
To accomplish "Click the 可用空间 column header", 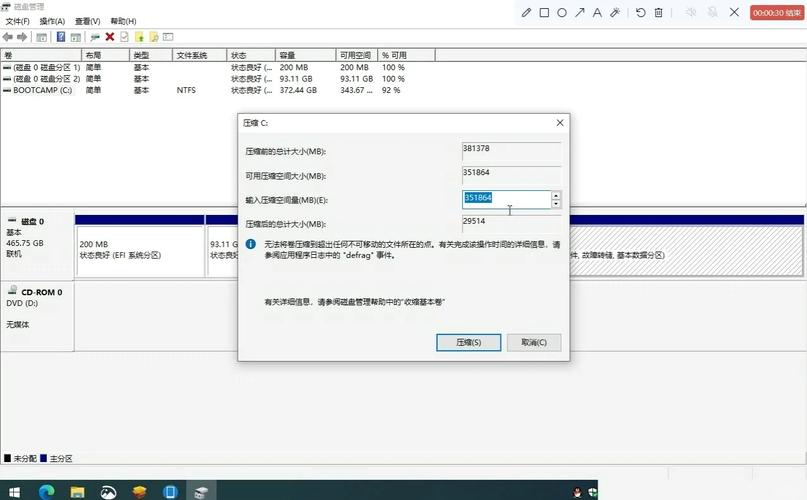I will click(x=357, y=55).
